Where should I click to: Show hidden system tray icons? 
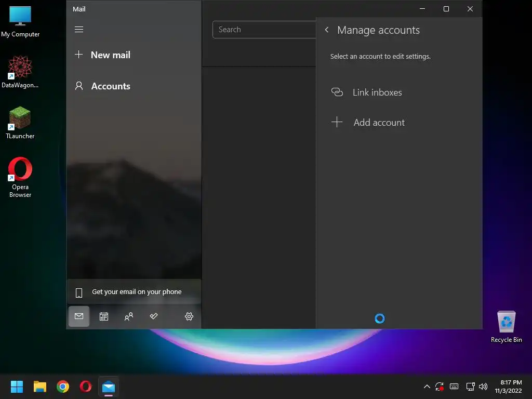[x=427, y=387]
